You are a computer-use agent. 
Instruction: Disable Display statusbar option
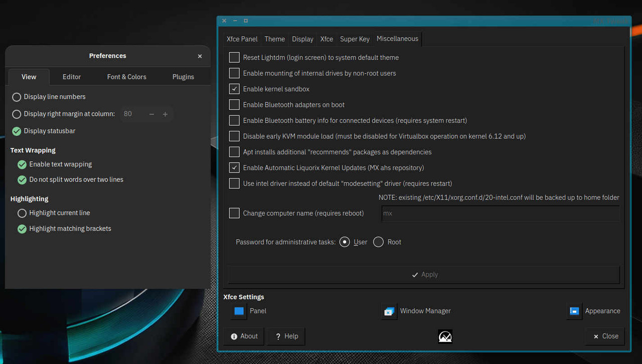click(44, 131)
